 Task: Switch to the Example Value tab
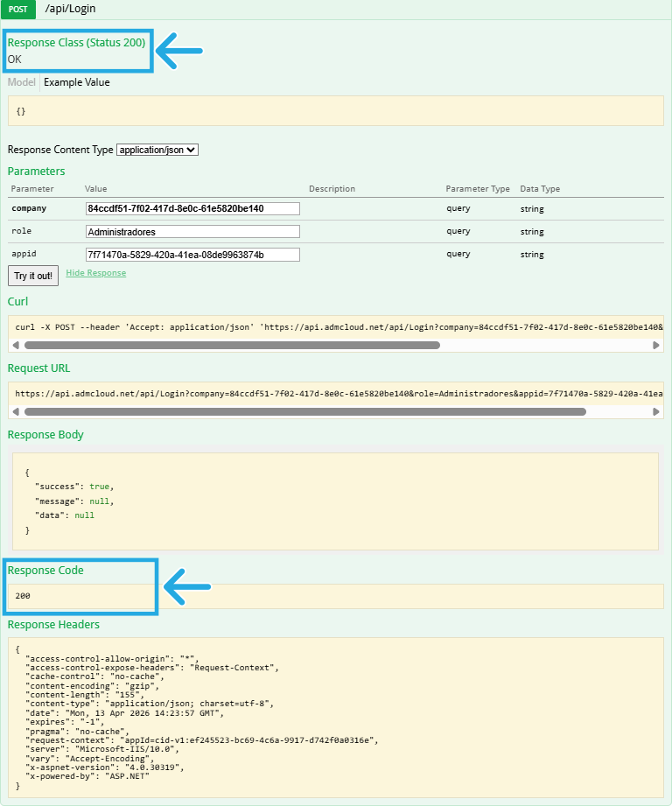(x=77, y=82)
